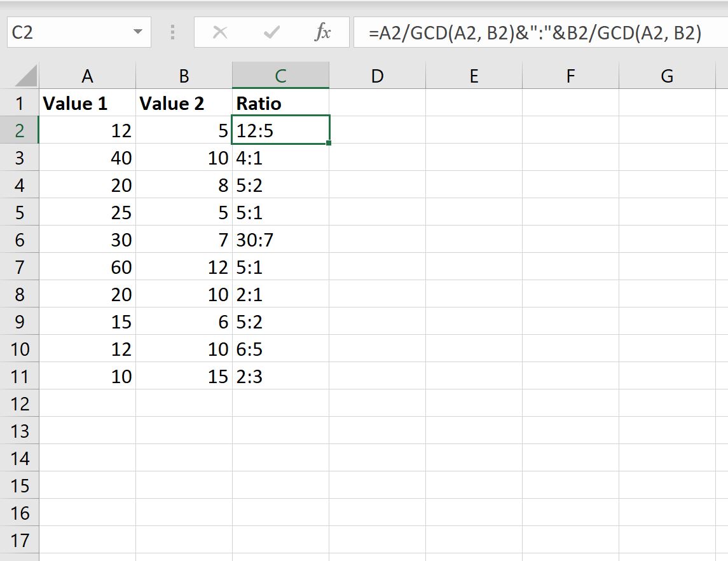Select cell C2 containing 12:5
728x561 pixels.
coord(280,130)
